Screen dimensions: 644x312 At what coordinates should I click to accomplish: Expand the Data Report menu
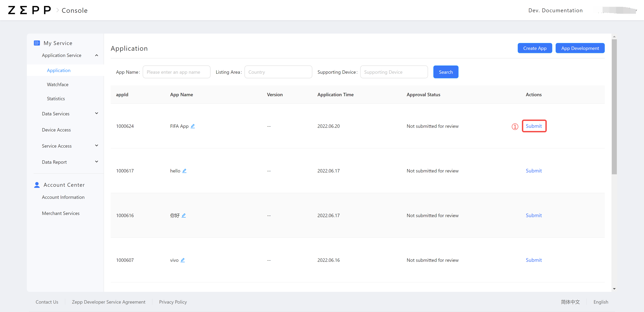[x=96, y=162]
